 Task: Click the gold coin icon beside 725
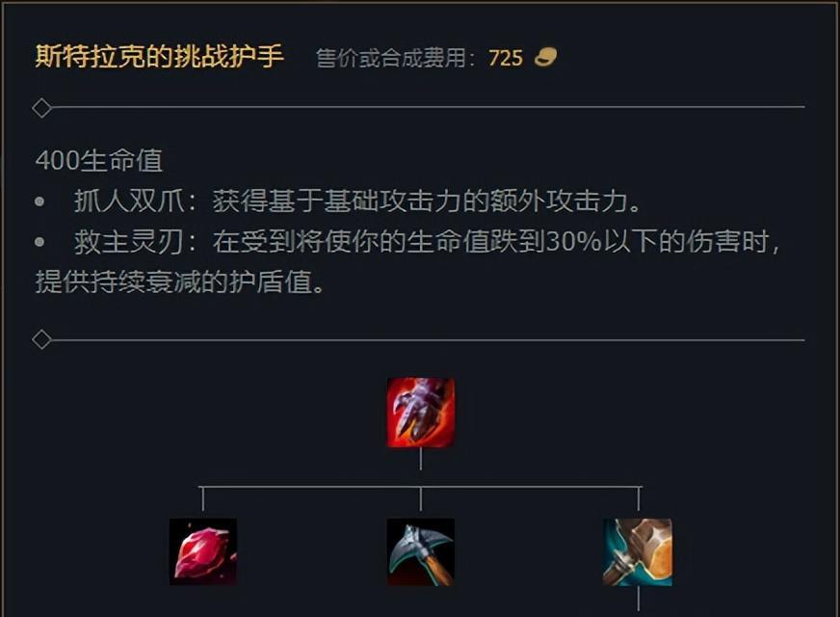545,57
